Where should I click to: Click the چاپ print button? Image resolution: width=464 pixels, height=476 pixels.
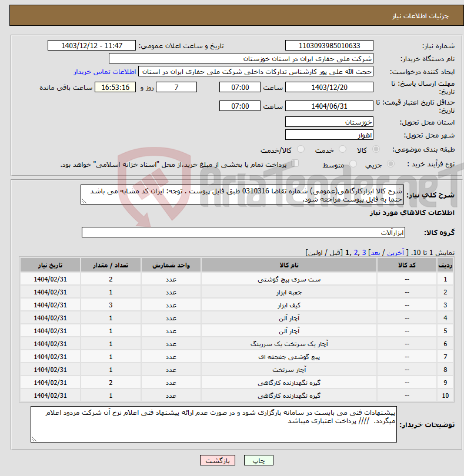(x=259, y=460)
